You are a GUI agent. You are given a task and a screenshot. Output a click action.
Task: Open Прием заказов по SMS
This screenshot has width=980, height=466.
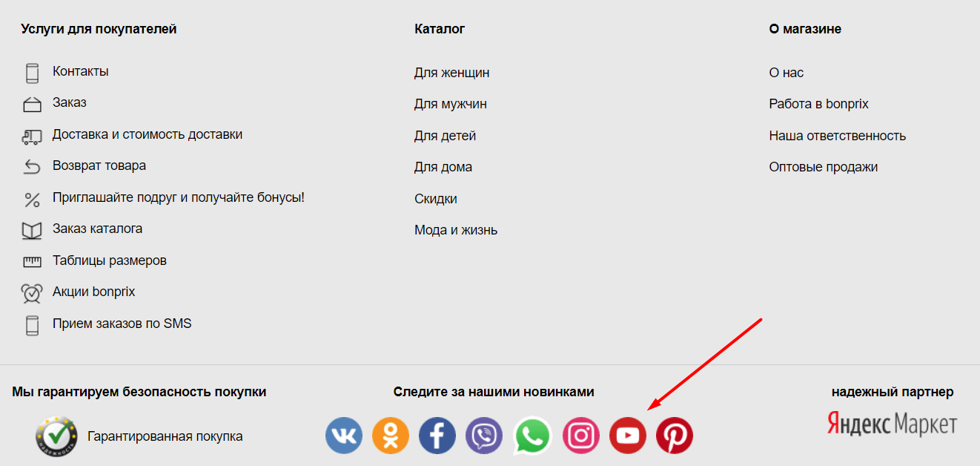[122, 324]
